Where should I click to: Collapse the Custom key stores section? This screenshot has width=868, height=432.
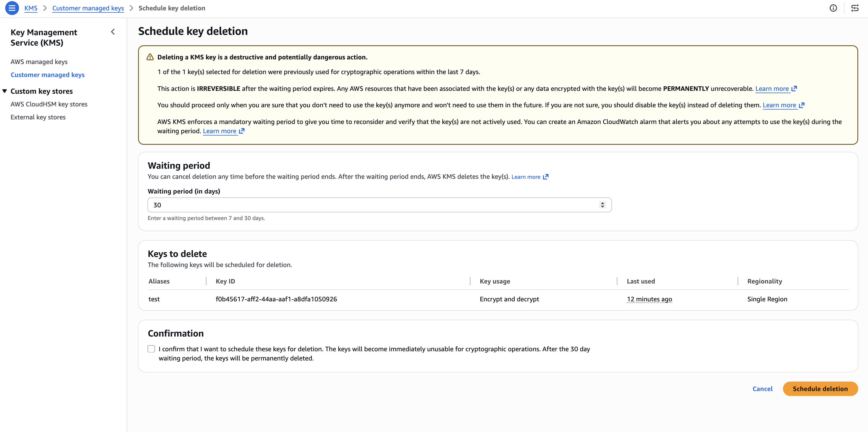click(x=5, y=91)
